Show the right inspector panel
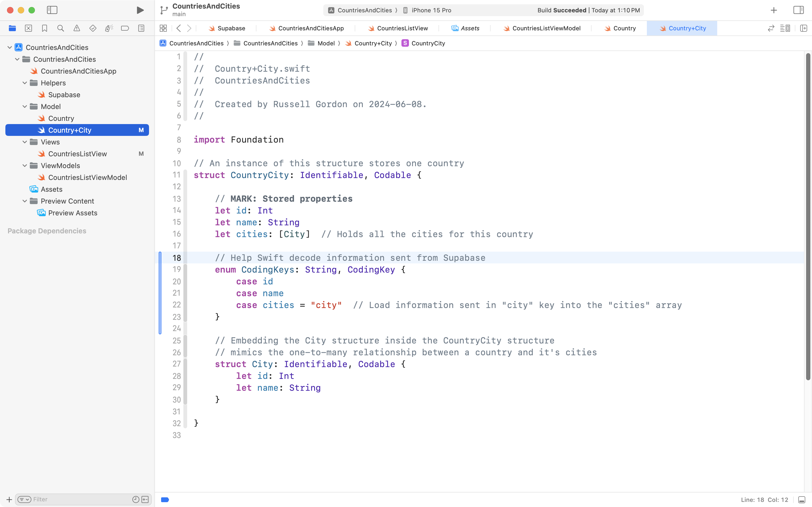The image size is (812, 507). (x=798, y=10)
